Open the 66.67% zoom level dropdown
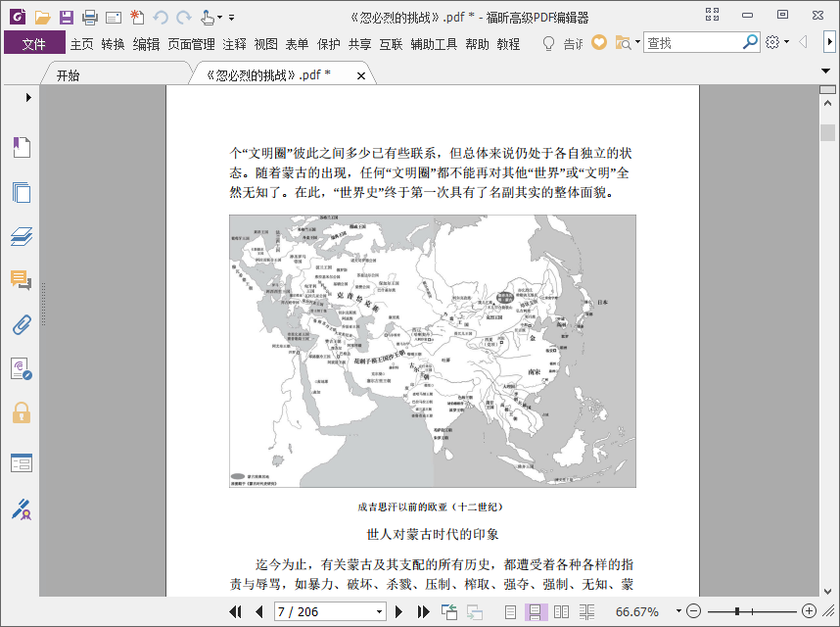This screenshot has width=840, height=627. 678,610
